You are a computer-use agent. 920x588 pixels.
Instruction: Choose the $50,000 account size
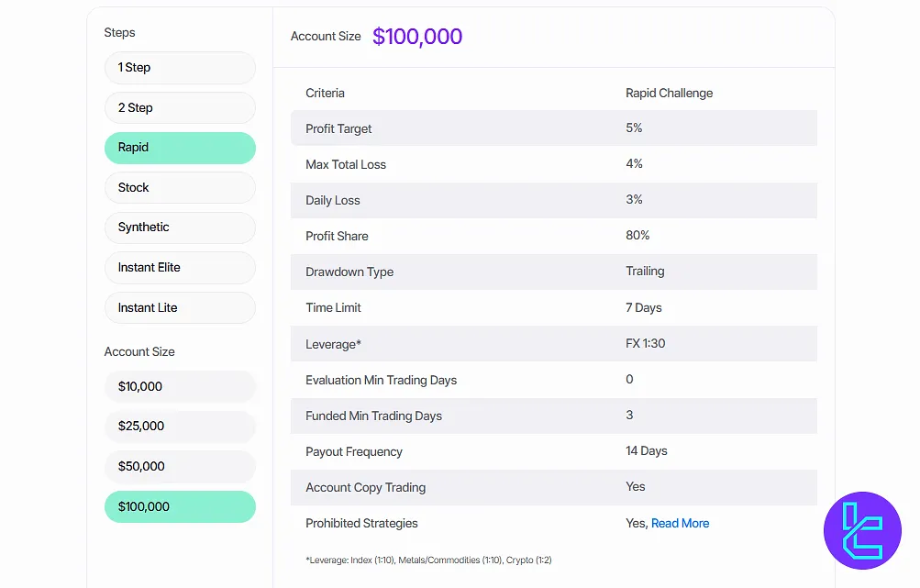(180, 466)
